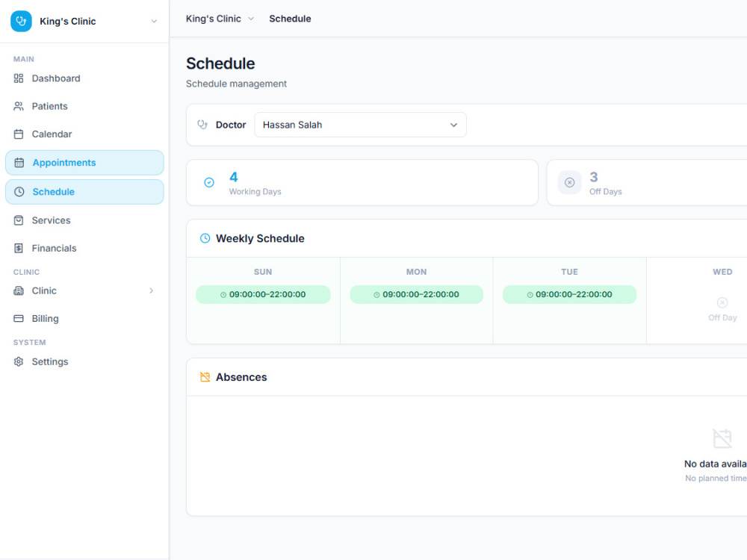Click the Weekly Schedule heading
Image resolution: width=747 pixels, height=560 pixels.
pos(260,239)
